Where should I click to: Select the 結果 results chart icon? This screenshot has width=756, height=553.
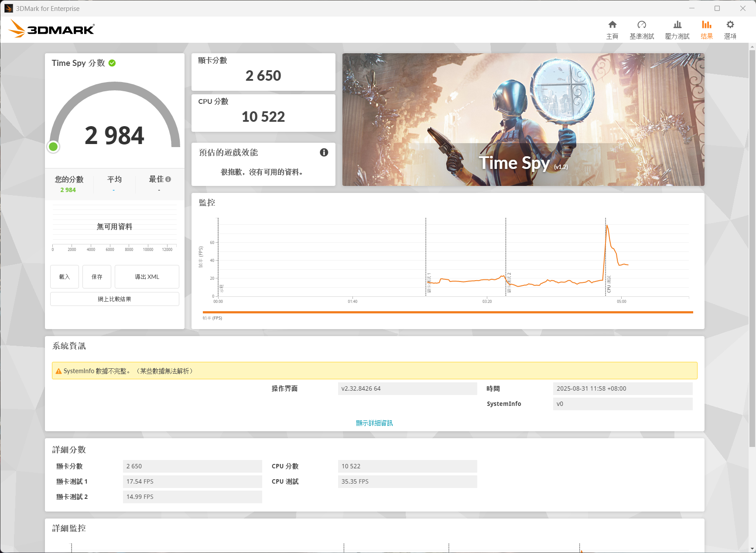click(x=707, y=25)
